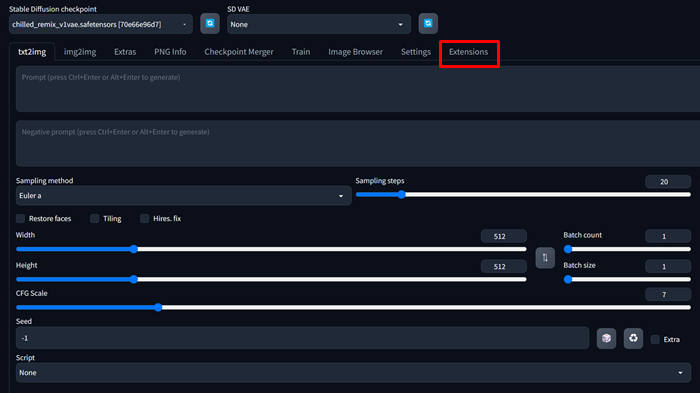Click the Width number box
Viewport: 700px width, 393px height.
[504, 236]
